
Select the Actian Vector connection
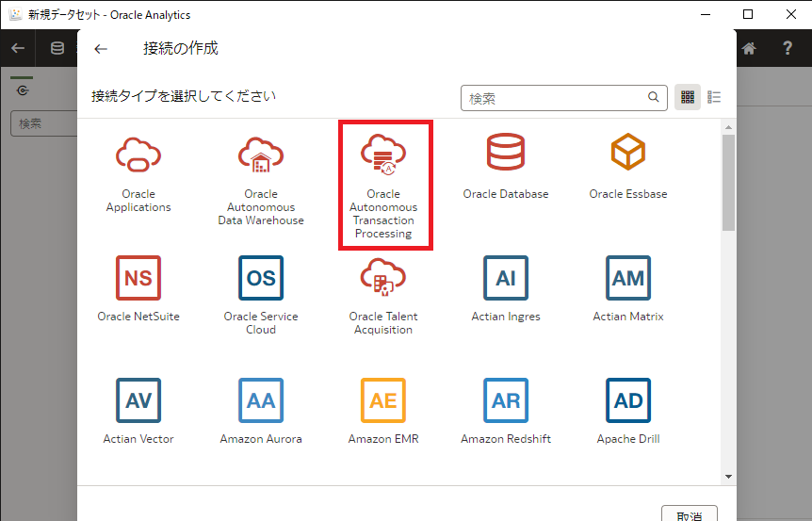point(138,400)
